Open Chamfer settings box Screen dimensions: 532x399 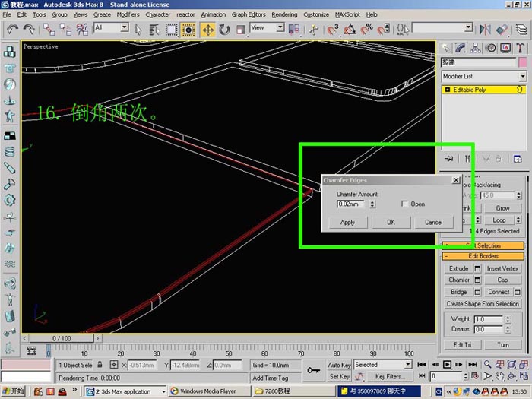click(x=477, y=280)
